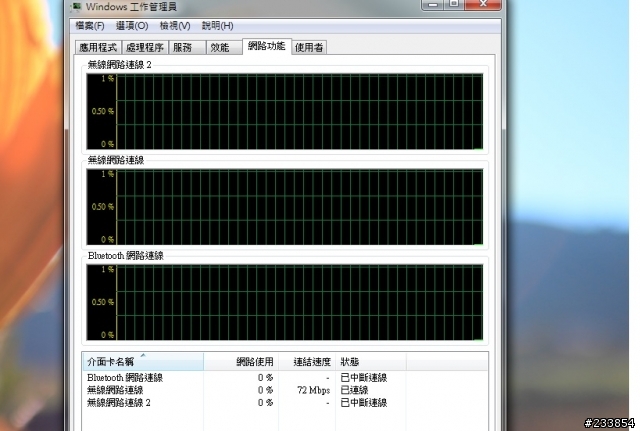Click 已中斷連線 status of Bluetooth row

click(x=364, y=378)
